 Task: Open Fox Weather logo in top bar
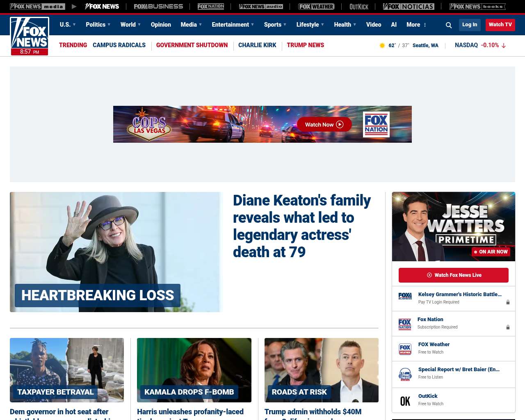coord(316,7)
